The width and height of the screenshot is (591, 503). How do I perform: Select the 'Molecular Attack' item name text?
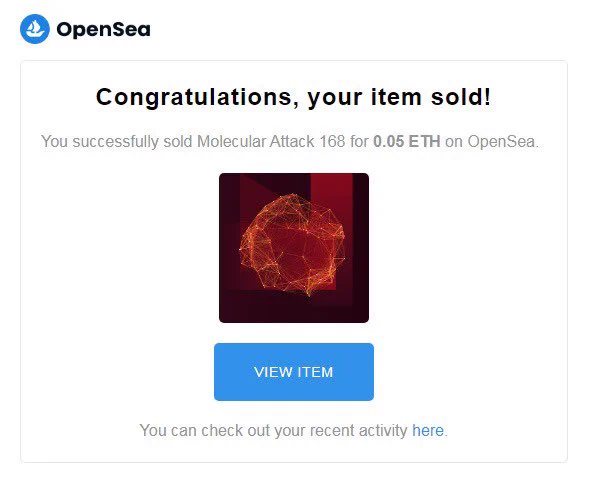click(256, 142)
